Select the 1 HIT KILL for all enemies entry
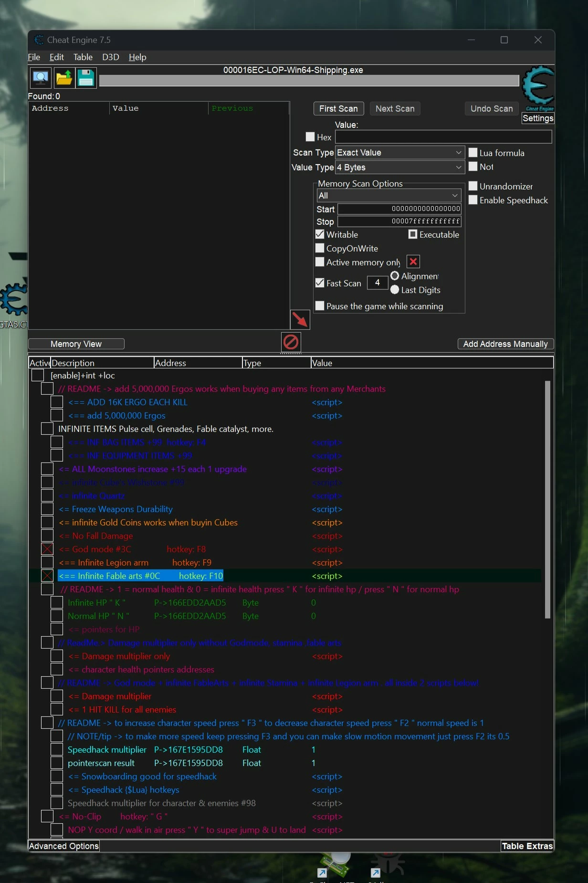 point(122,710)
